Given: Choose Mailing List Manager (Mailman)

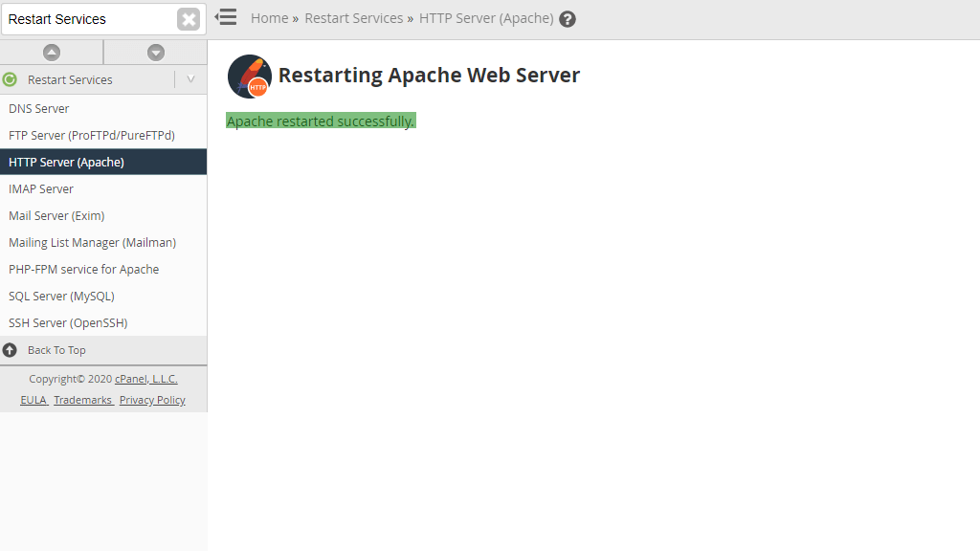Looking at the screenshot, I should [x=103, y=242].
